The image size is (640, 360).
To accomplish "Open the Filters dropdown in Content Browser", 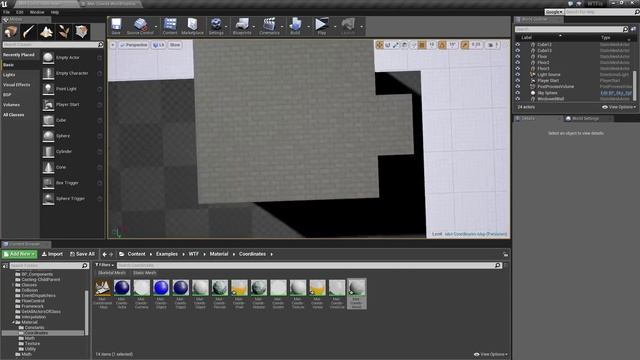I will click(104, 265).
